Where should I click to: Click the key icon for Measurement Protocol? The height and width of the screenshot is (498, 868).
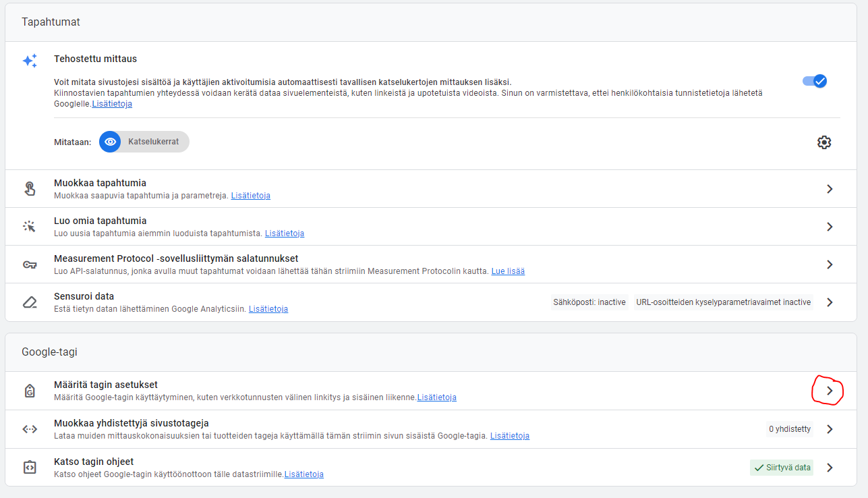point(30,265)
